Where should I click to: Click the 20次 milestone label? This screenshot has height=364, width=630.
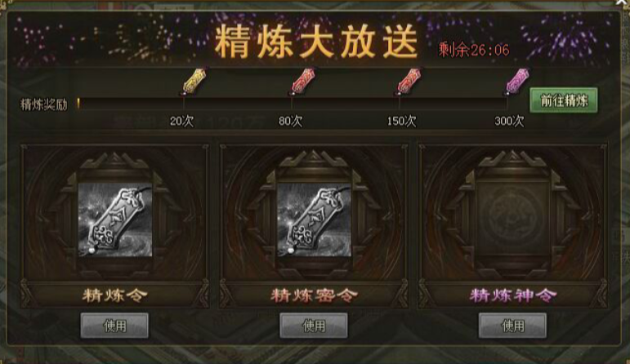click(x=181, y=121)
